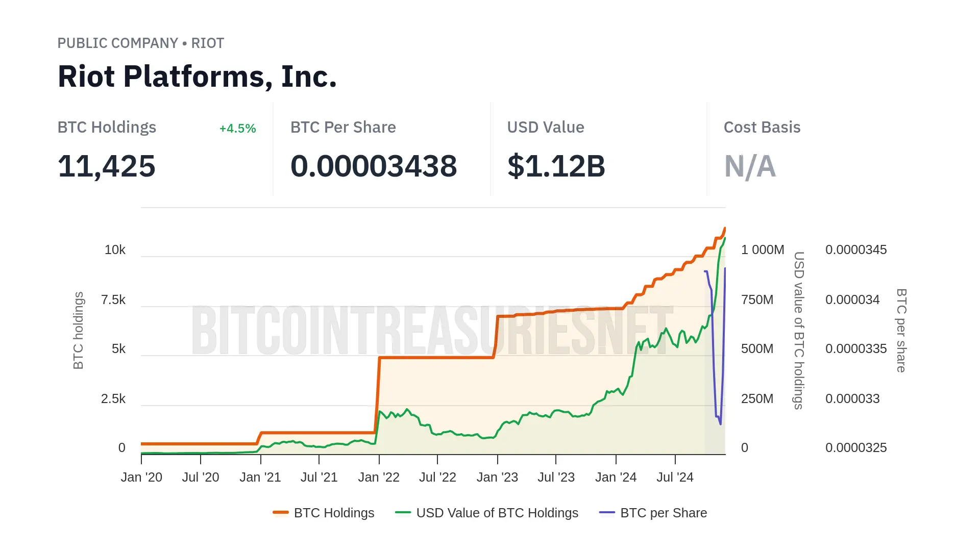Click the 11,425 BTC Holdings value

tap(106, 166)
